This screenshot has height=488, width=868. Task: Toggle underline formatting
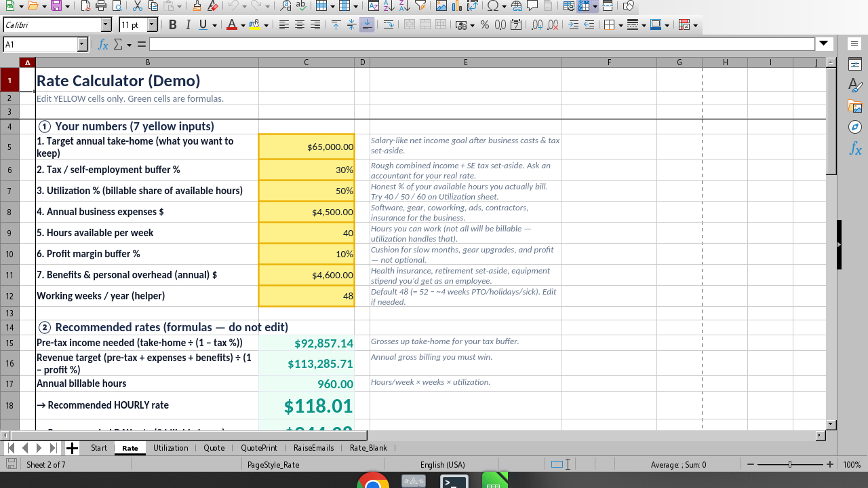tap(203, 25)
